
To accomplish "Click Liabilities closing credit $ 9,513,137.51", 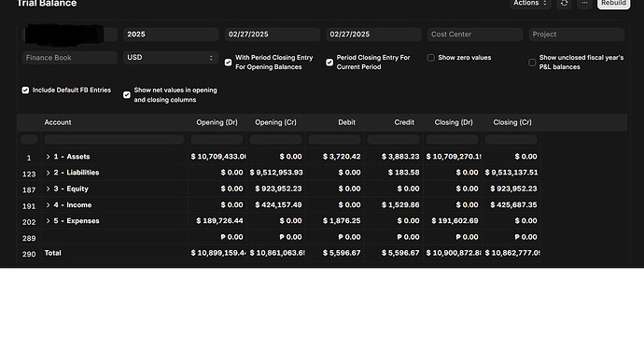I will click(511, 173).
